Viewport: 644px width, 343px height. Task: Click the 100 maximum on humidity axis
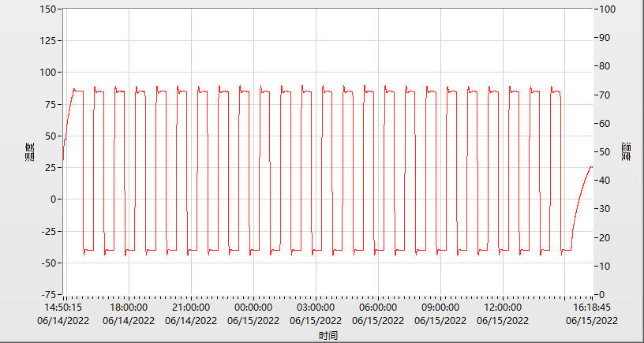point(610,9)
